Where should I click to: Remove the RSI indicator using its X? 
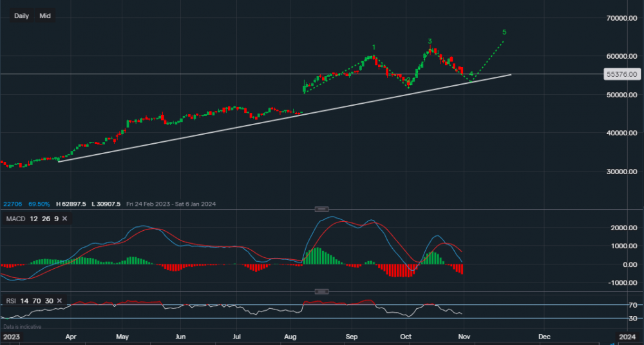[x=59, y=301]
